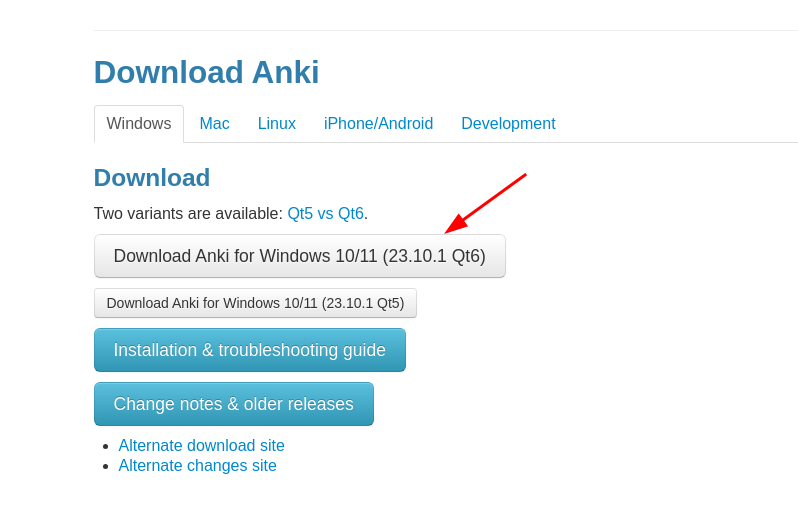Image resolution: width=798 pixels, height=506 pixels.
Task: Click the "Two variants are available" text
Action: click(188, 213)
